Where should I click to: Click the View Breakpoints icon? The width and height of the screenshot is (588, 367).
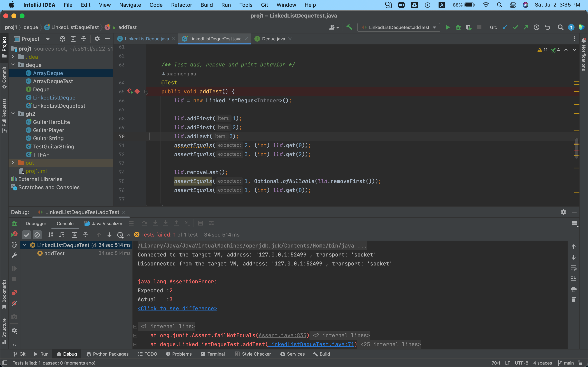[14, 293]
